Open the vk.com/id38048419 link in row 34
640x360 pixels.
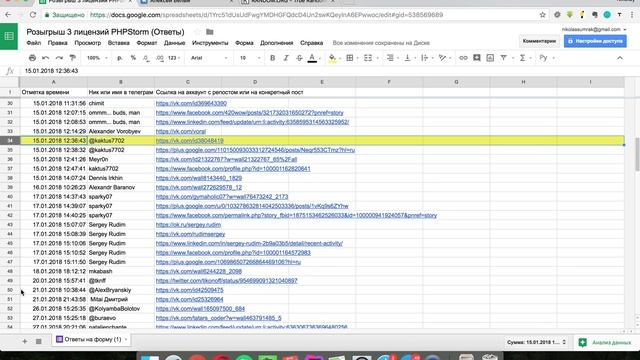pos(189,141)
